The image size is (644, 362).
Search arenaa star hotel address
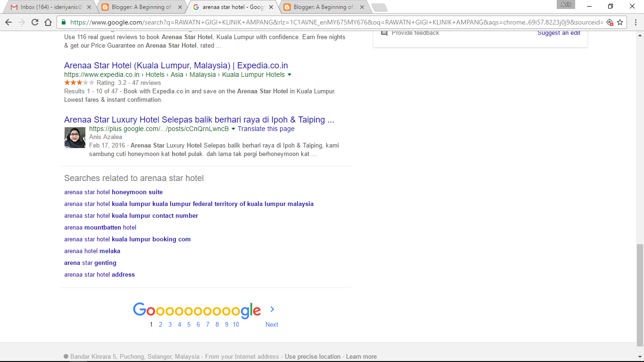(99, 275)
